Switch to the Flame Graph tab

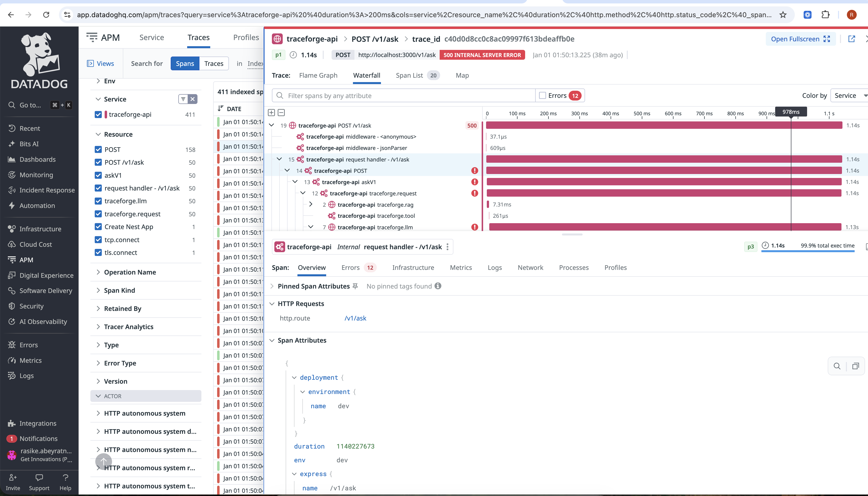tap(318, 75)
